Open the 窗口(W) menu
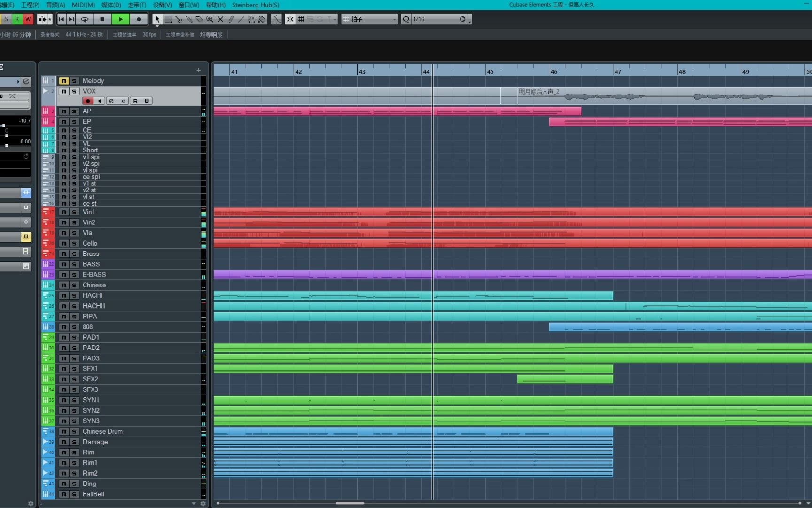This screenshot has height=508, width=812. click(189, 5)
